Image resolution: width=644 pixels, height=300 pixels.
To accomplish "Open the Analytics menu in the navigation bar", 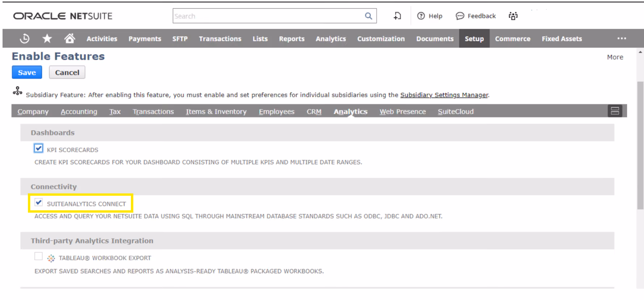I will point(331,38).
